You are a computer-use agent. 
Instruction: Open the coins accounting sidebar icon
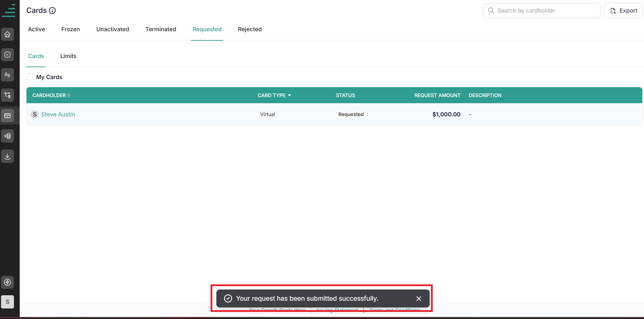tap(7, 136)
